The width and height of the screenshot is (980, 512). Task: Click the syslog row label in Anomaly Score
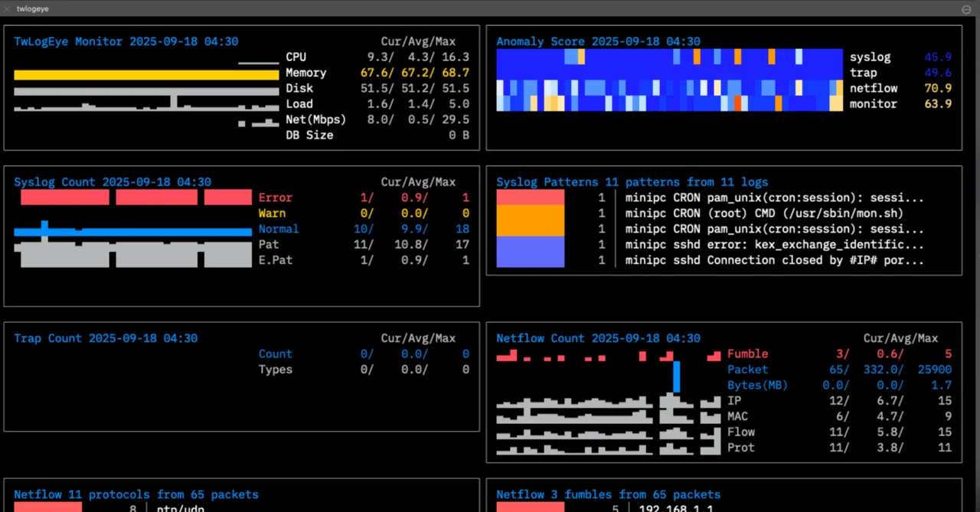click(870, 57)
